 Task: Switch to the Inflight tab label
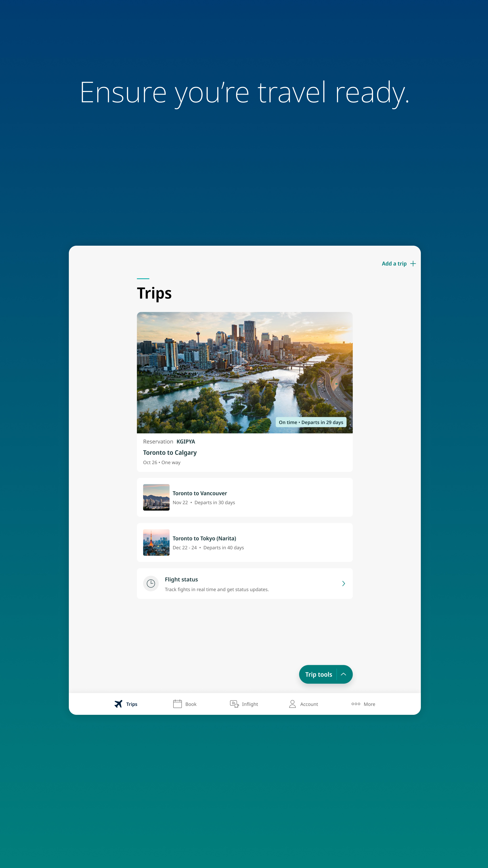coord(250,704)
